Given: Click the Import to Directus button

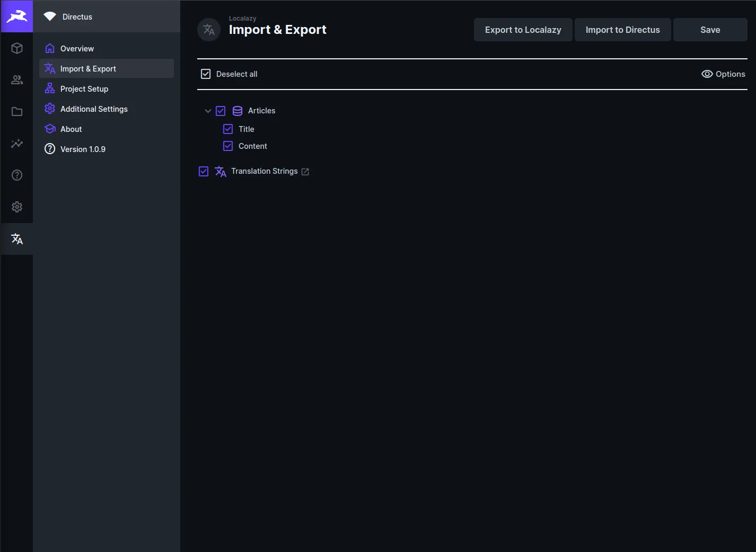Looking at the screenshot, I should pos(622,30).
